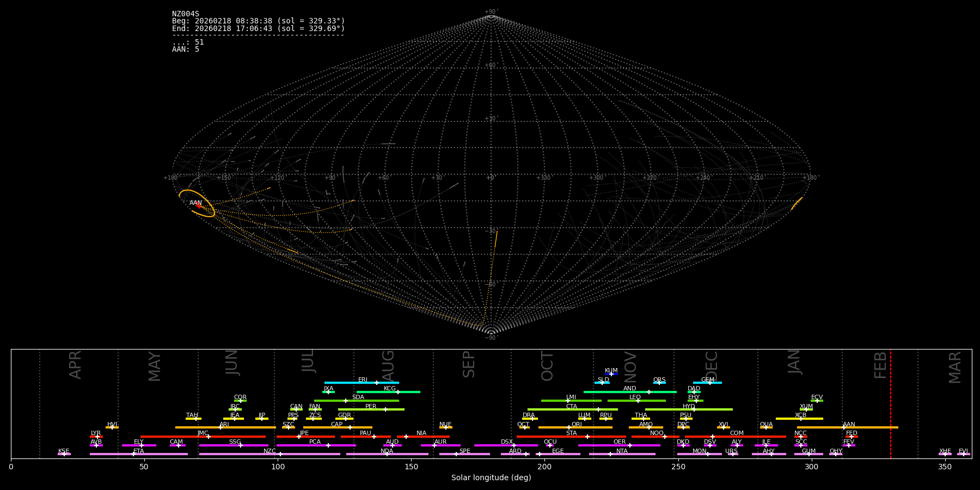This screenshot has height=490, width=980.
Task: Click the LEO shower label
Action: tap(635, 397)
